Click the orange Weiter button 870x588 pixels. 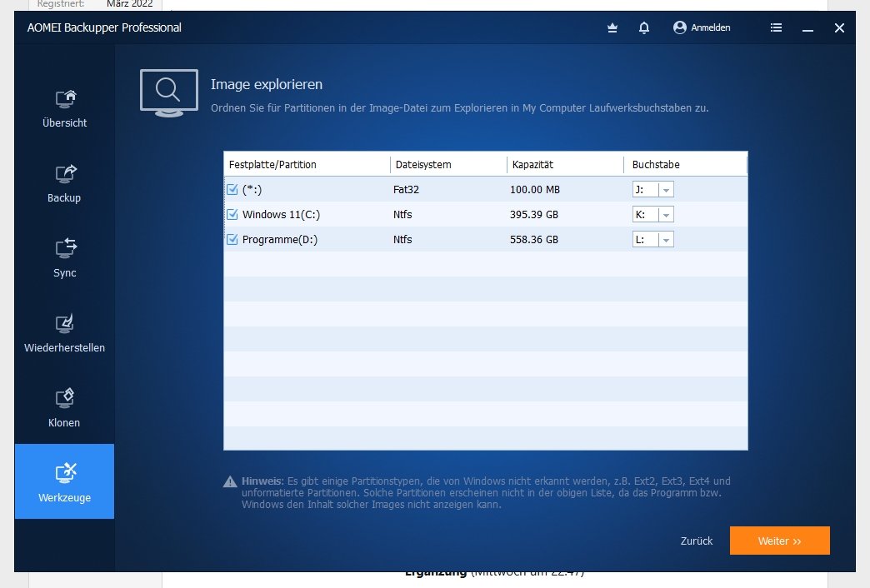tap(779, 541)
